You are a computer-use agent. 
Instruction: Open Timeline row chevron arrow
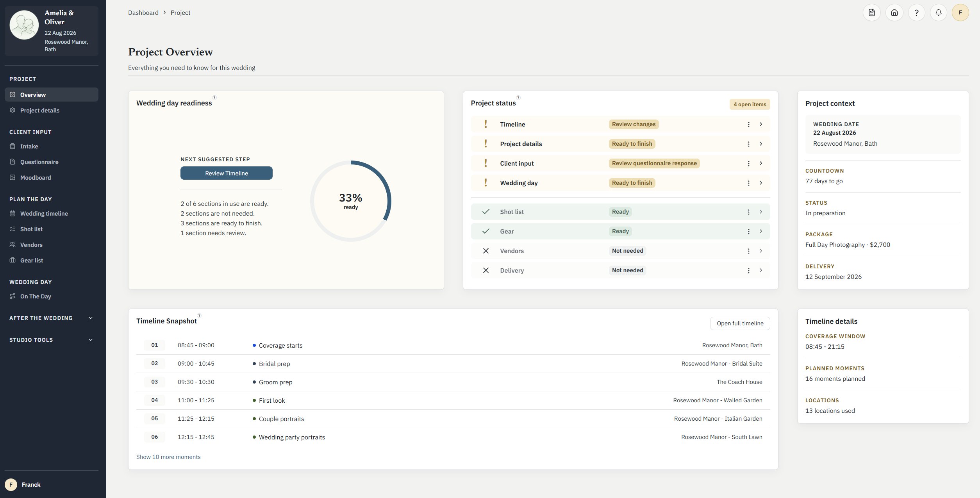(x=760, y=124)
